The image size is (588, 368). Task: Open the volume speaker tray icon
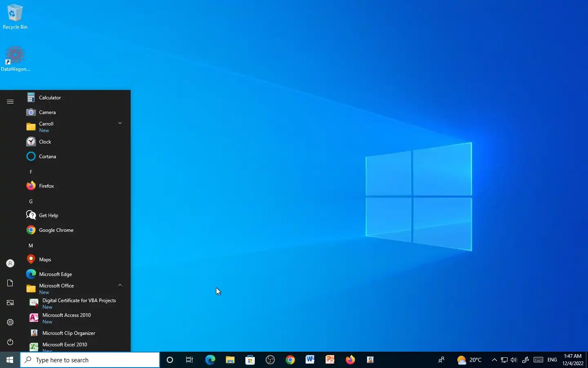514,360
